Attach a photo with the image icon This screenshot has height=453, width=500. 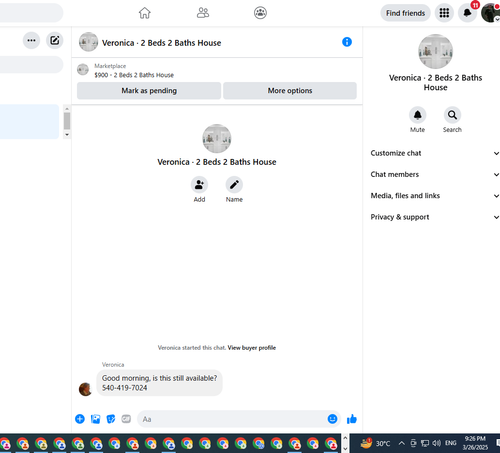pyautogui.click(x=96, y=419)
